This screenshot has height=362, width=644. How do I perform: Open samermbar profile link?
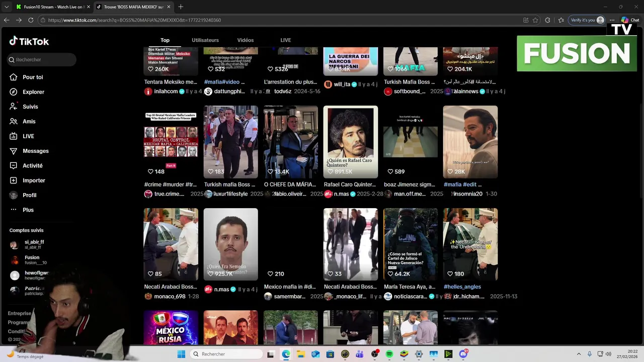289,297
